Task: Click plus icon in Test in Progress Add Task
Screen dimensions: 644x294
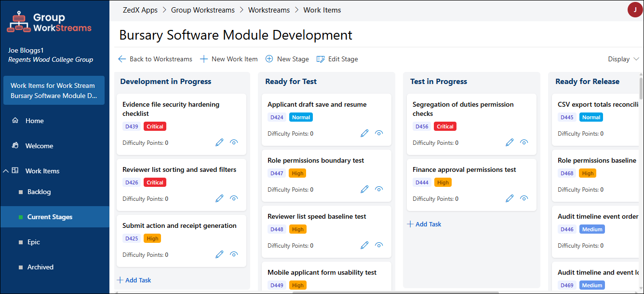Action: click(x=410, y=224)
